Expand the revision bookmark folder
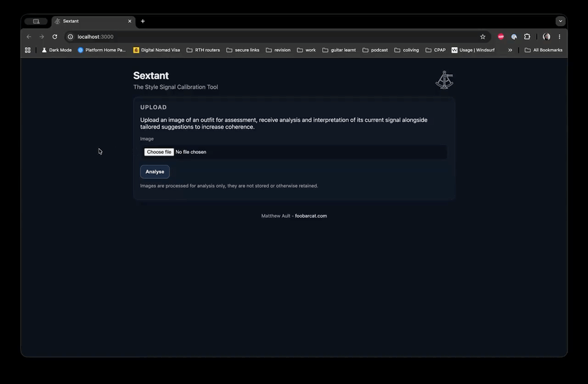The width and height of the screenshot is (588, 384). click(278, 50)
